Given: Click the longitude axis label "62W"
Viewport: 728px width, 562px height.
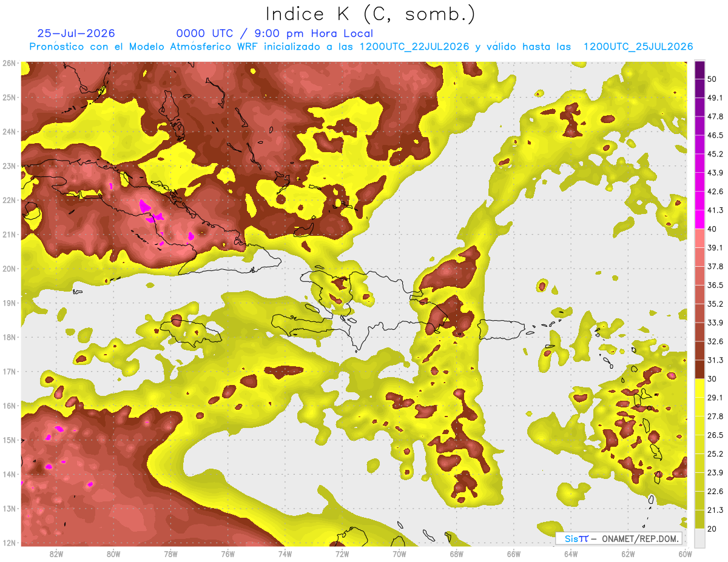Looking at the screenshot, I should coord(628,554).
